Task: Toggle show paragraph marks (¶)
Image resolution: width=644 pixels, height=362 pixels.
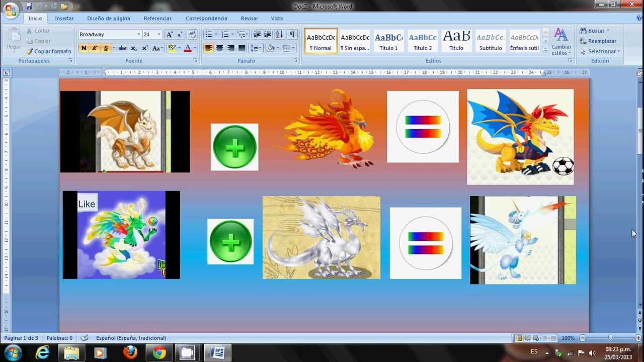Action: pos(292,34)
